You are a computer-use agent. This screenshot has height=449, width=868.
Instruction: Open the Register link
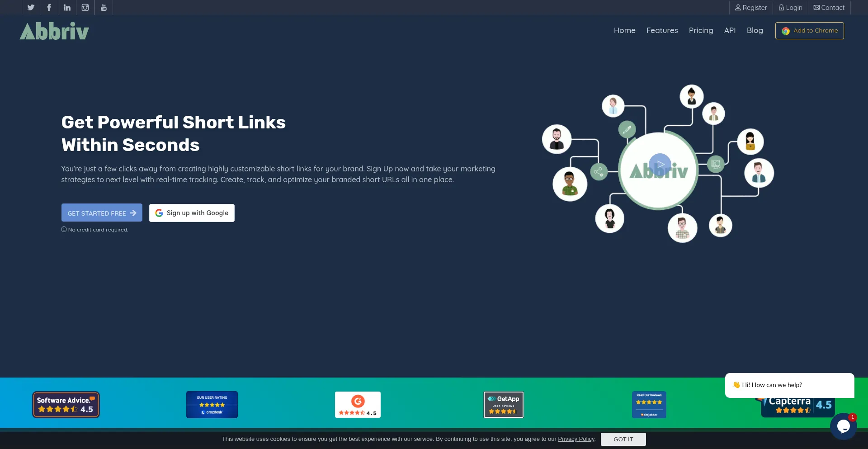point(751,8)
